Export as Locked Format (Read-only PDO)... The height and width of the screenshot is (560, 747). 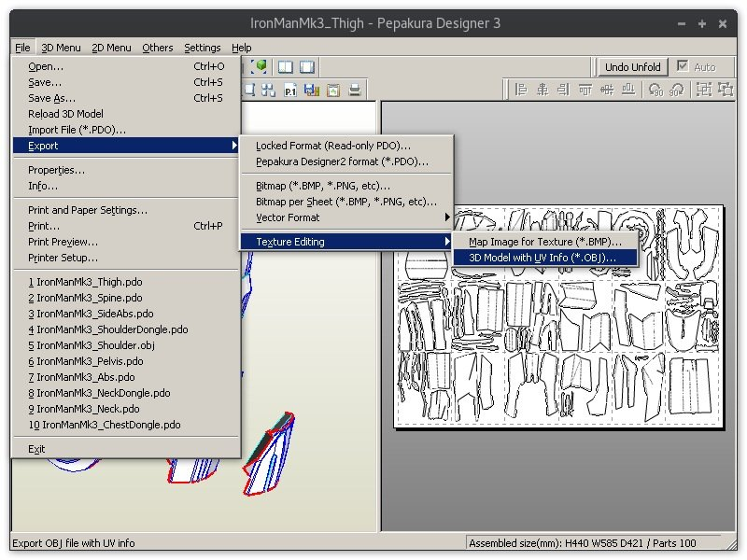coord(346,146)
